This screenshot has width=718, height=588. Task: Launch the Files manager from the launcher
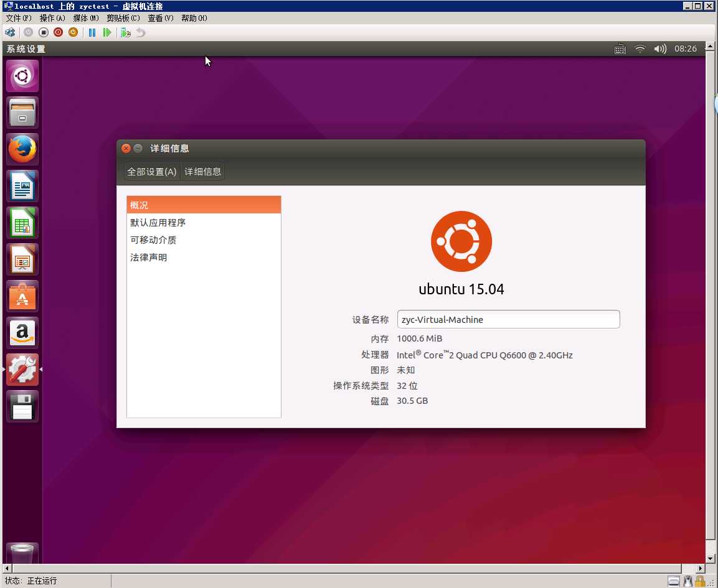[22, 113]
